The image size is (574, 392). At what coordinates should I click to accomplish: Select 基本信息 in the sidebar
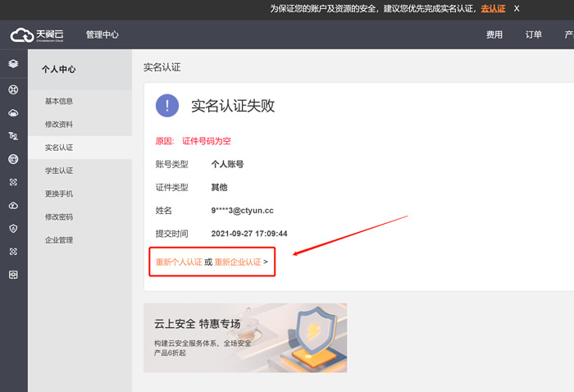[x=59, y=102]
